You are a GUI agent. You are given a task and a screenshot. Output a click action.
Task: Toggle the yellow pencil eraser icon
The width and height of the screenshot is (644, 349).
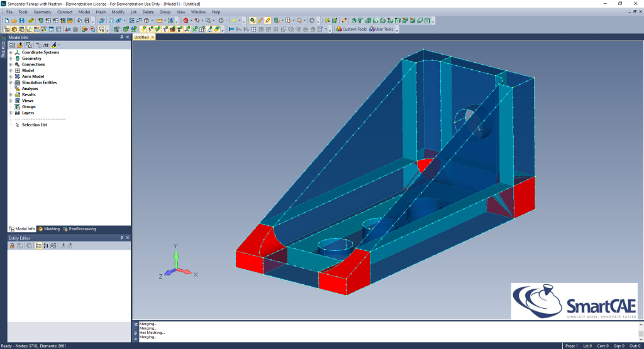[268, 21]
